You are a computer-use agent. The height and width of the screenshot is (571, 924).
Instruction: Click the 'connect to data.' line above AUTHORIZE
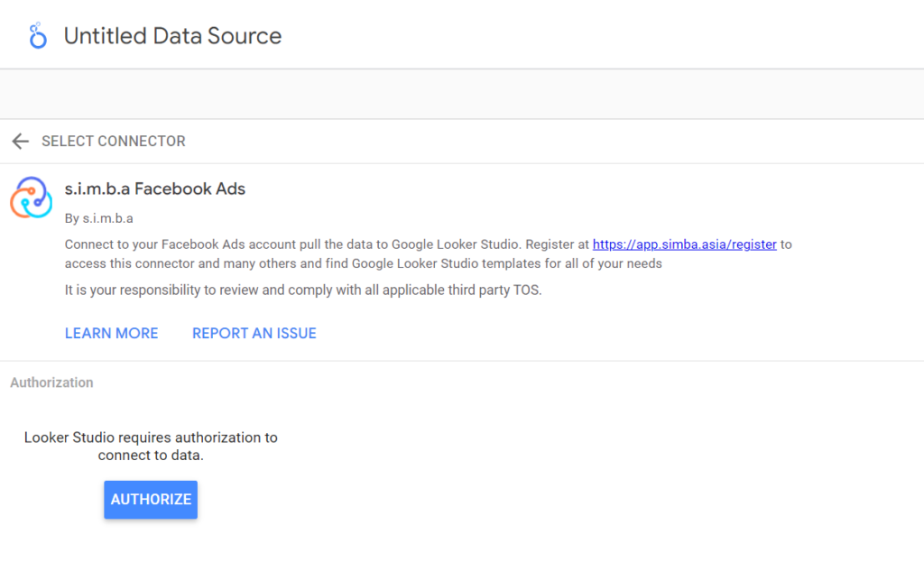click(x=151, y=456)
